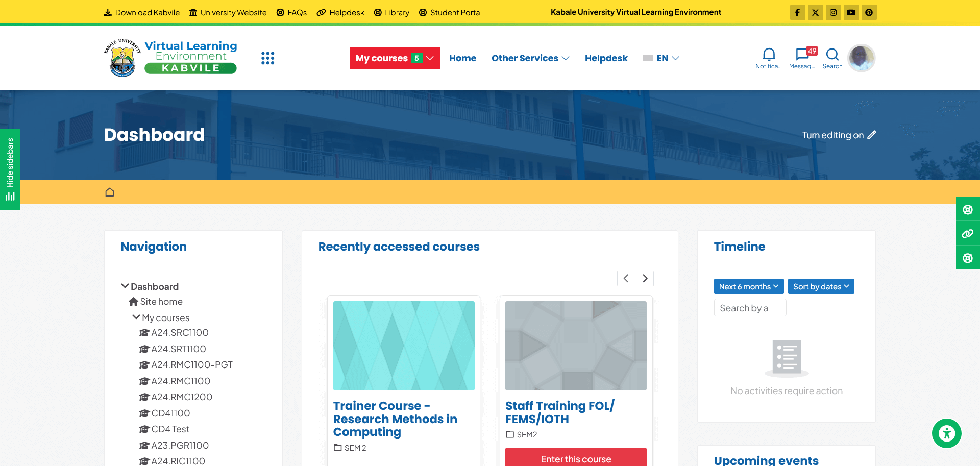Screen dimensions: 980x466
Task: Open the EN language dropdown
Action: click(x=661, y=58)
